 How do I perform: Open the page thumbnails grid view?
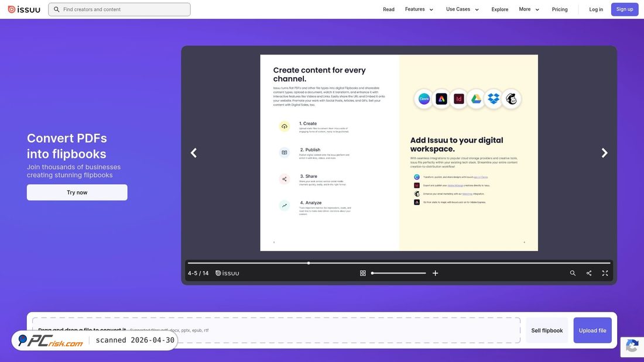362,273
